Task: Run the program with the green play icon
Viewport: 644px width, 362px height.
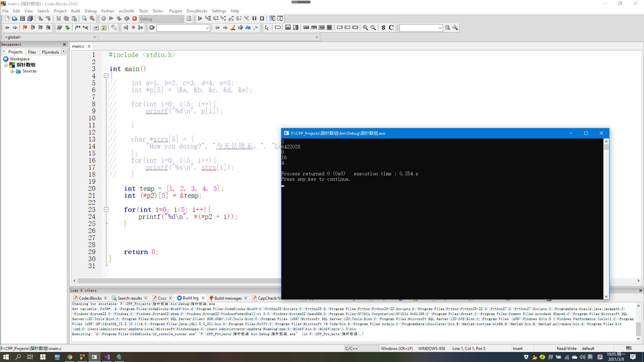Action: pos(111,19)
